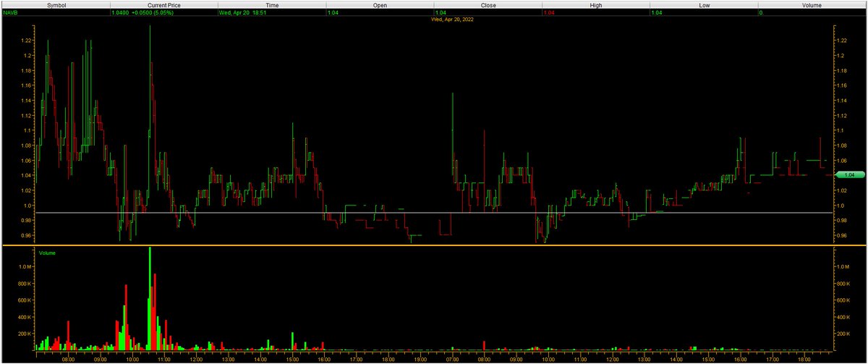Click the Open column header
The height and width of the screenshot is (364, 868).
pyautogui.click(x=379, y=4)
